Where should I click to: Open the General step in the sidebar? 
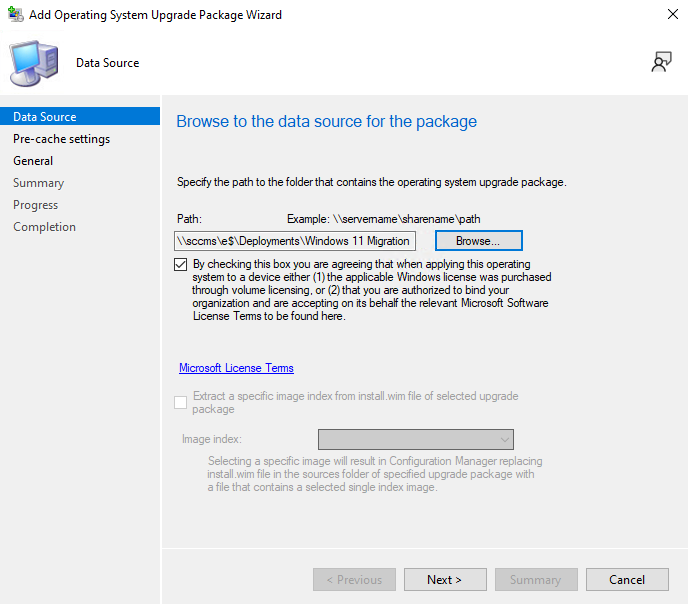click(33, 161)
